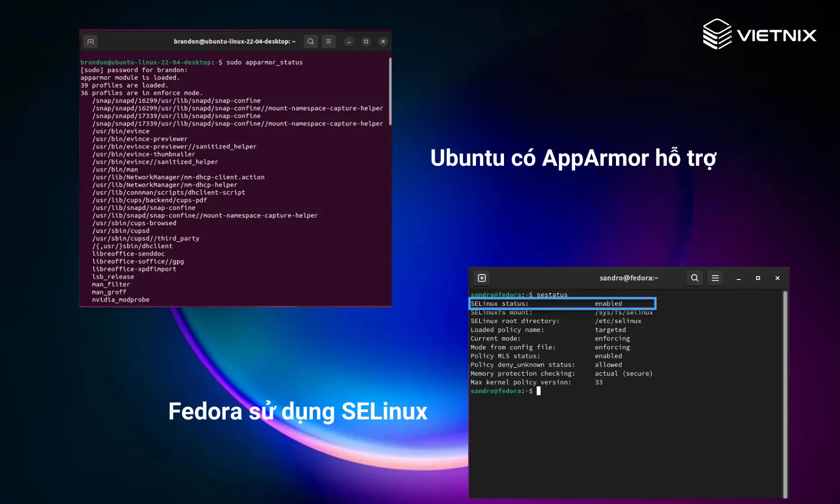Click 'nm-dhcp-helper' path line
The height and width of the screenshot is (504, 840).
(x=165, y=185)
